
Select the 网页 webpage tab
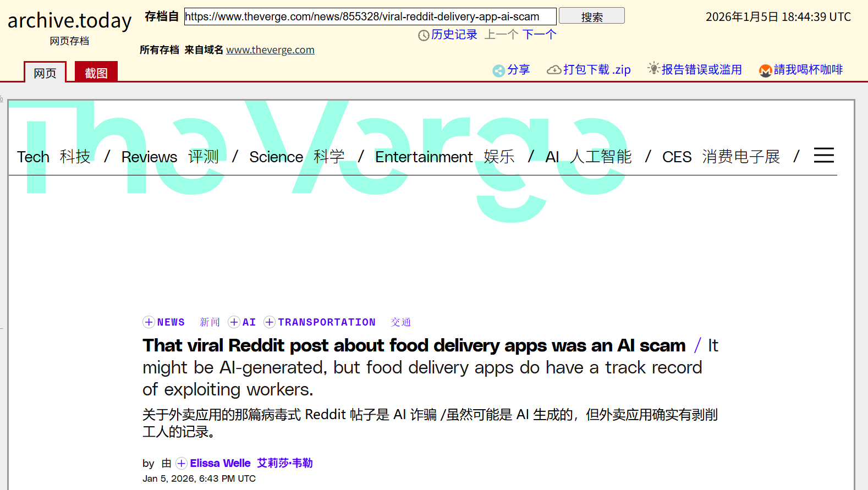45,73
